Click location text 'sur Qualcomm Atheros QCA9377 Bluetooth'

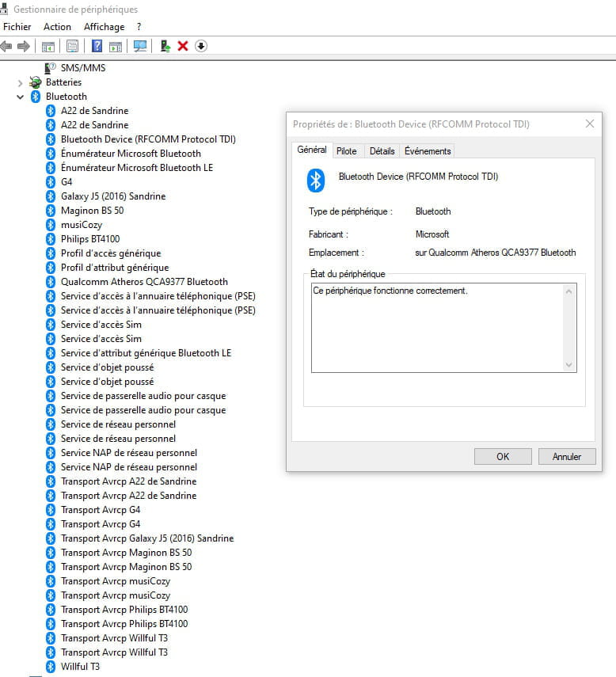click(495, 253)
